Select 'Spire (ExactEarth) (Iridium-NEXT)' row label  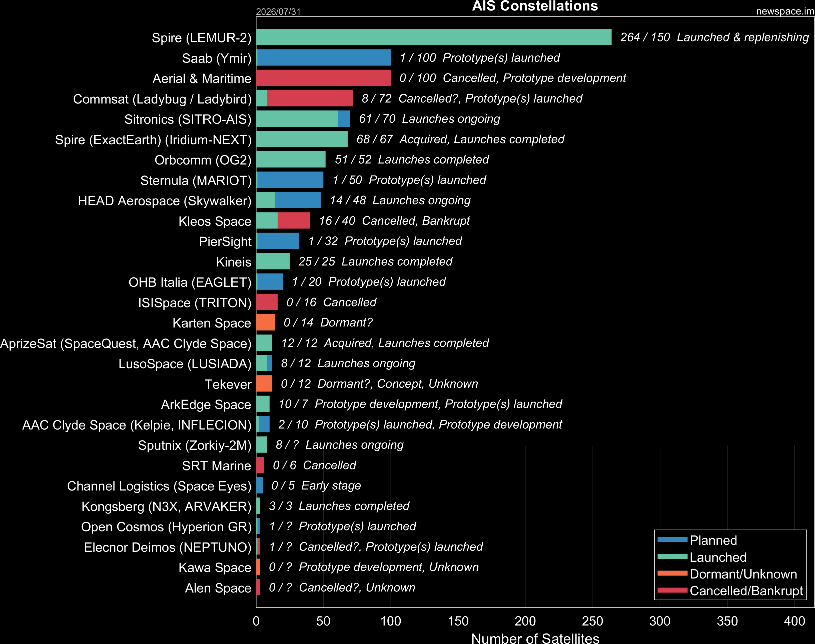point(153,139)
